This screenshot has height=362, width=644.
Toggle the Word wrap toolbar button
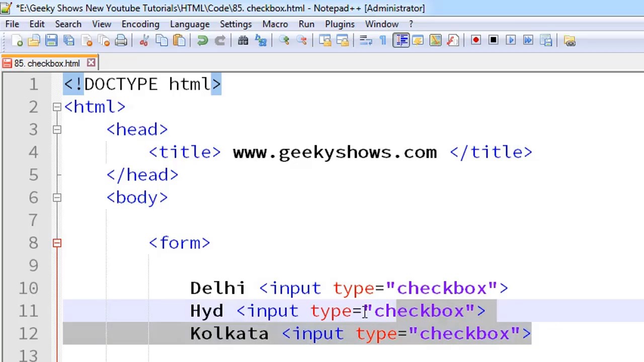tap(366, 41)
